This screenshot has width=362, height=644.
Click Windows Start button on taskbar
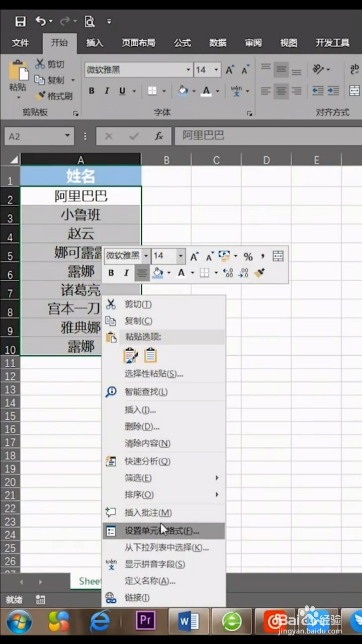click(20, 622)
